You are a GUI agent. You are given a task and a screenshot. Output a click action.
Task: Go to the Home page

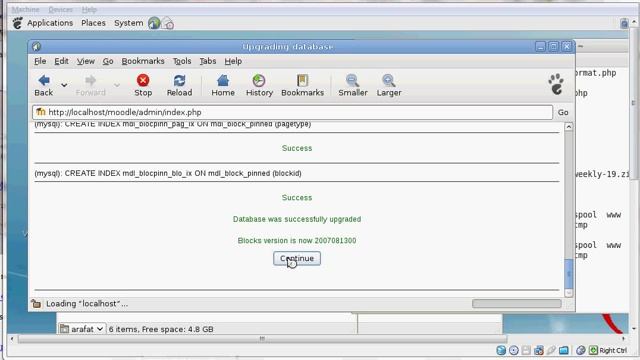tap(223, 85)
